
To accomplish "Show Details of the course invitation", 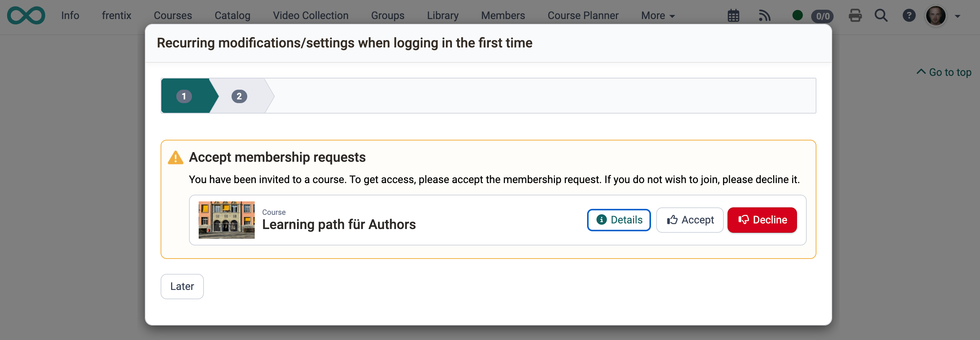I will pos(618,220).
